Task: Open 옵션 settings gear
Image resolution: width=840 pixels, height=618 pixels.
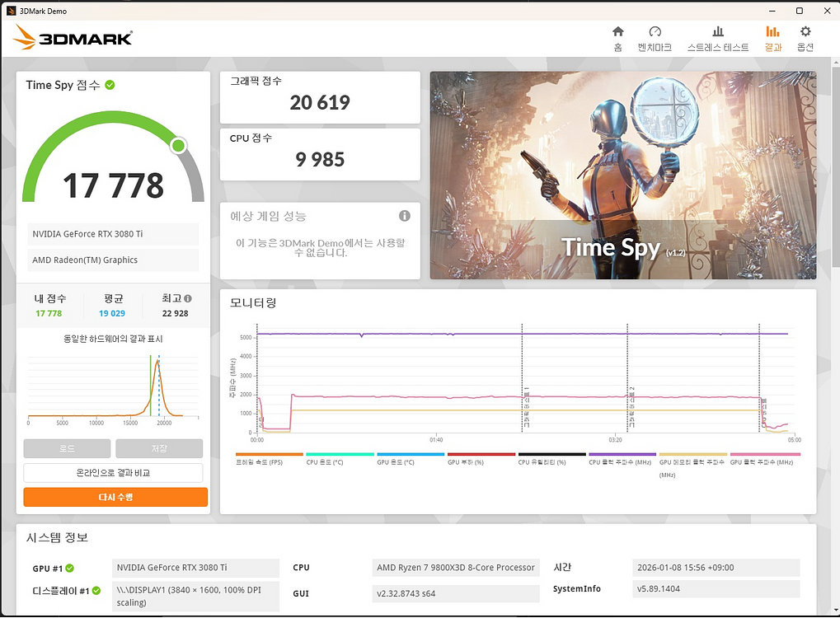Action: tap(805, 39)
